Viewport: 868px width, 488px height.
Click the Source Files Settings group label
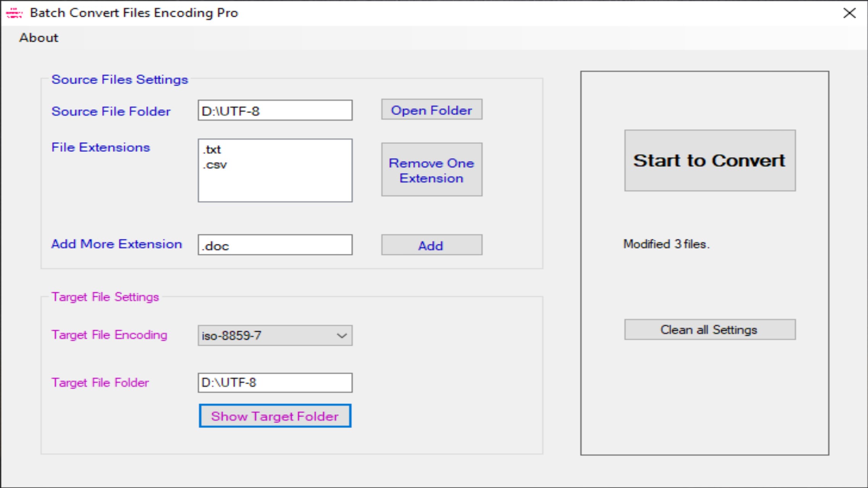(120, 79)
